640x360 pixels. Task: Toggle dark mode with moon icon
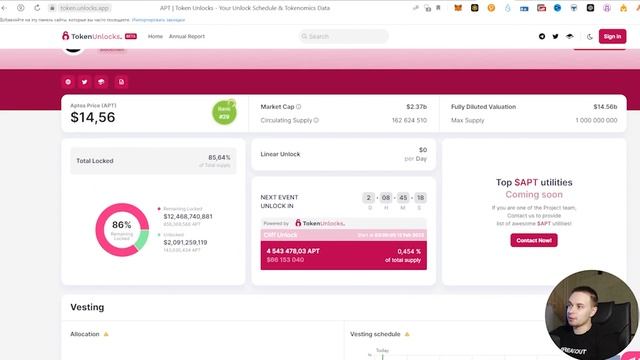(x=589, y=37)
